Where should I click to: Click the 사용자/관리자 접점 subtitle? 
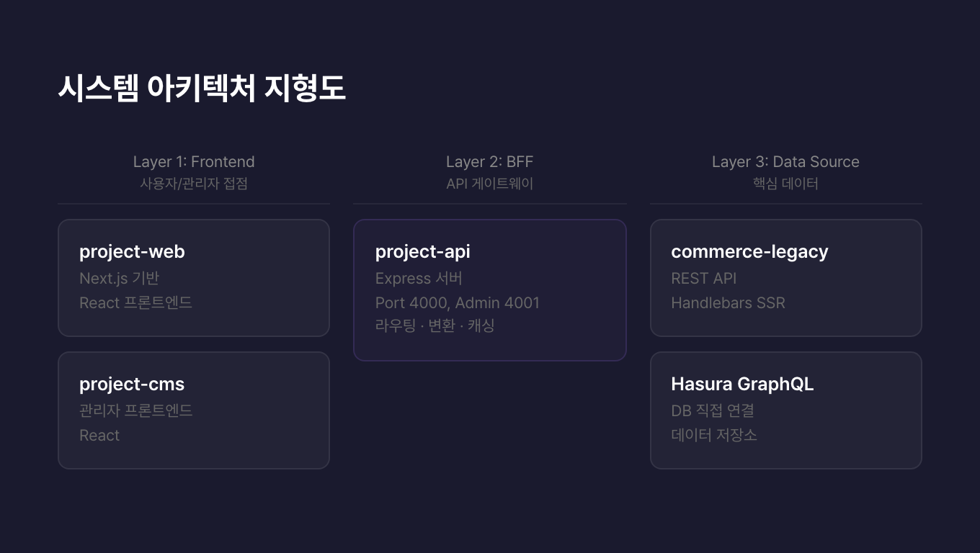[x=194, y=184]
